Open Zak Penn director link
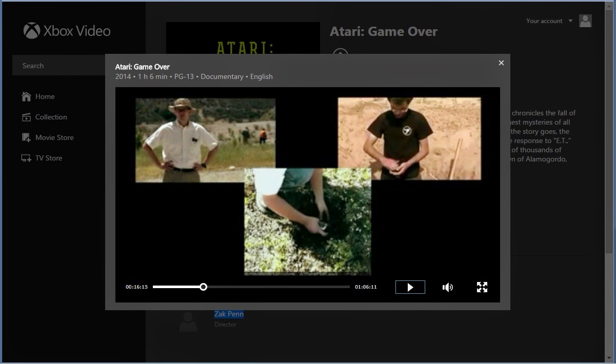The image size is (616, 364). pyautogui.click(x=229, y=314)
